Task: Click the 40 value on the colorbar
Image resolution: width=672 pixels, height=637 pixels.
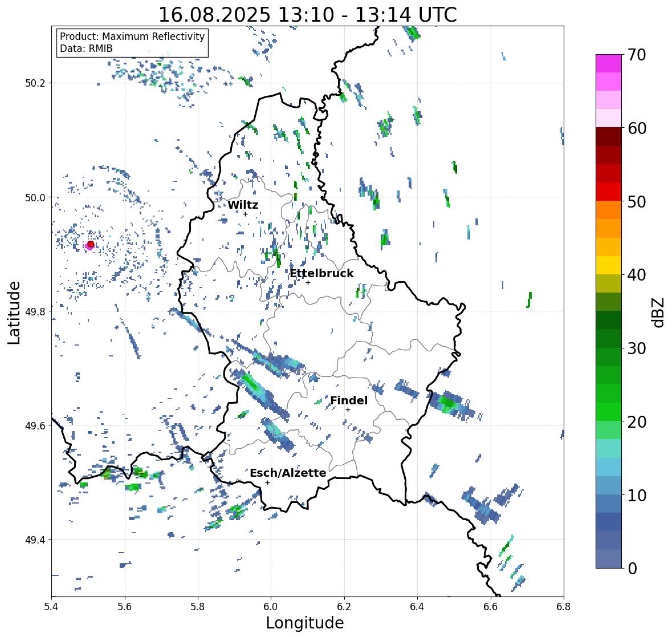Action: coord(637,275)
